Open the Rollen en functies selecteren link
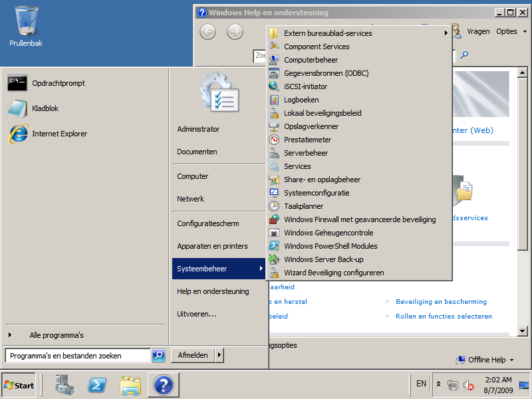 coord(444,317)
